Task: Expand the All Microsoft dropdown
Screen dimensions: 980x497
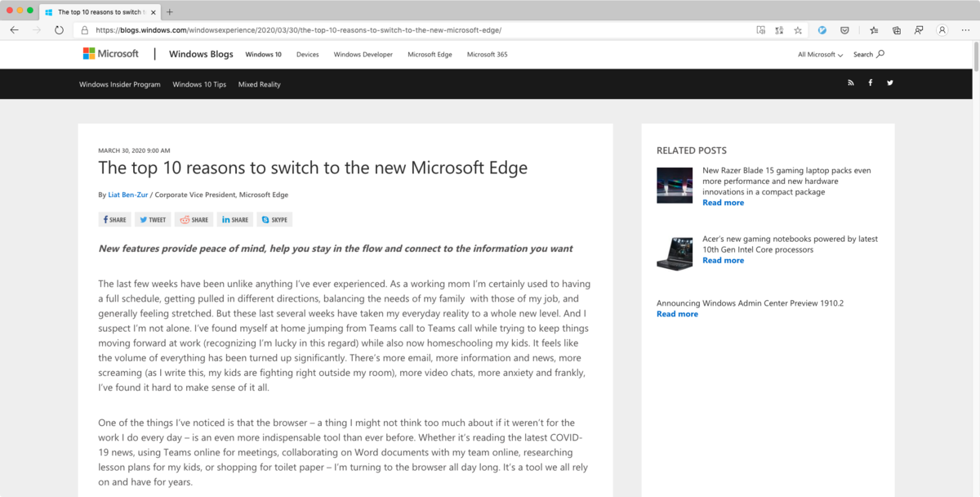Action: click(x=821, y=55)
